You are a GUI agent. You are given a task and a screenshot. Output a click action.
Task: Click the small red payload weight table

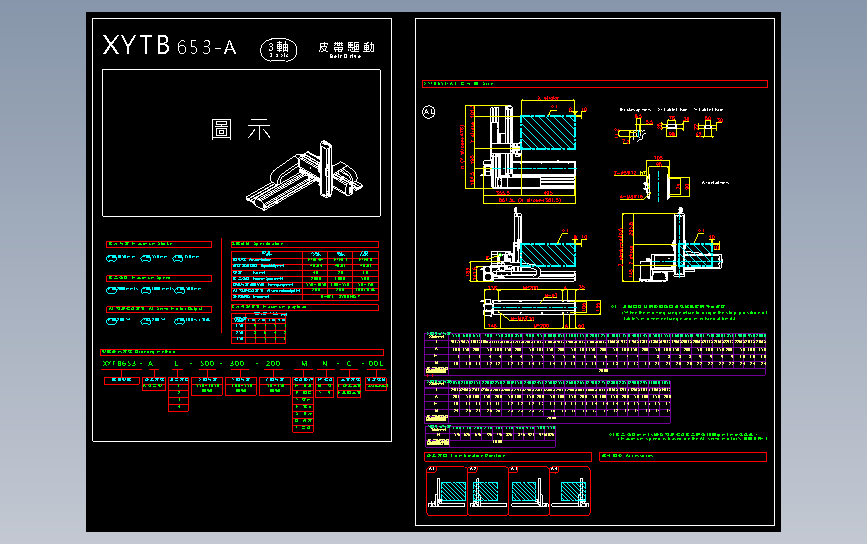point(258,328)
